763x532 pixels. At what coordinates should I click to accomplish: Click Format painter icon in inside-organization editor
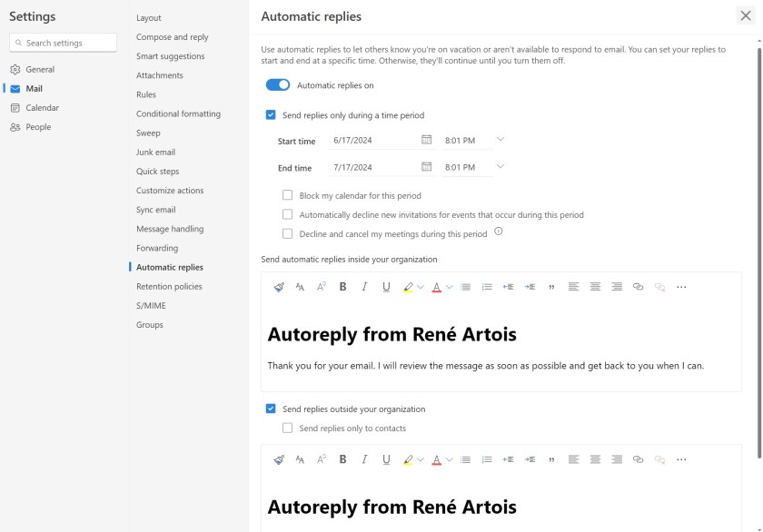(x=279, y=287)
